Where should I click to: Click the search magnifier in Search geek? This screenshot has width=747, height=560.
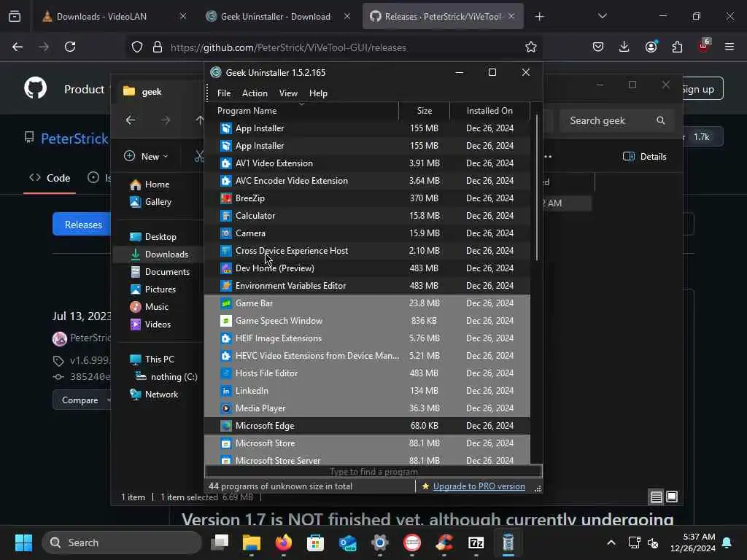pos(661,120)
